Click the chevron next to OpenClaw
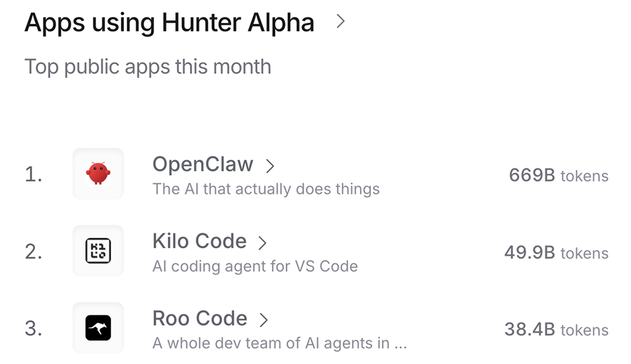The width and height of the screenshot is (631, 364). 270,166
